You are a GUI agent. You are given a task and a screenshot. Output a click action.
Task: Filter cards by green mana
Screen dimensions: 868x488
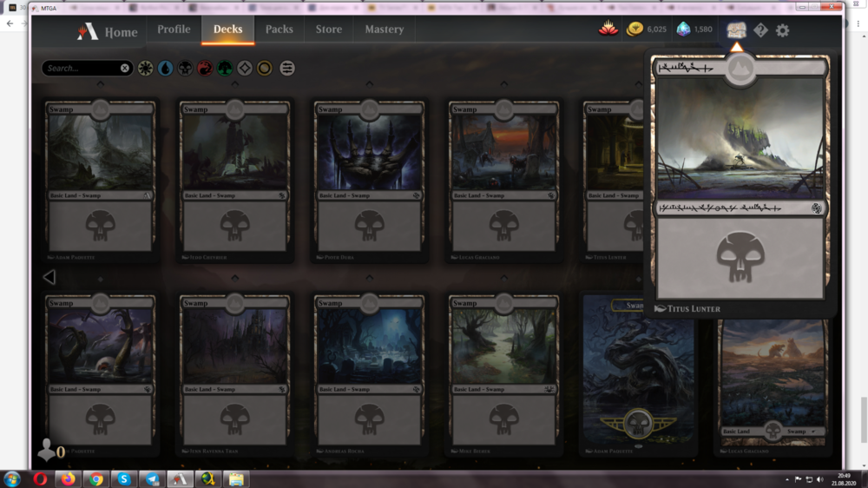tap(225, 68)
